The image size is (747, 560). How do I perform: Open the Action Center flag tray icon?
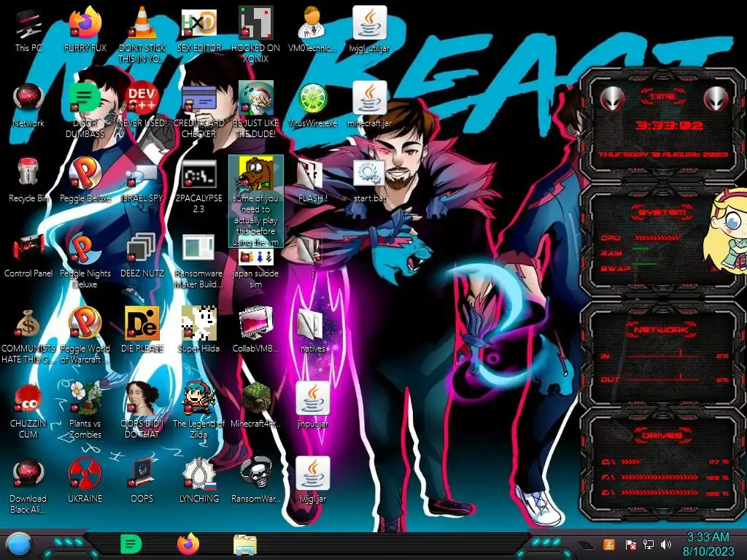(x=630, y=544)
